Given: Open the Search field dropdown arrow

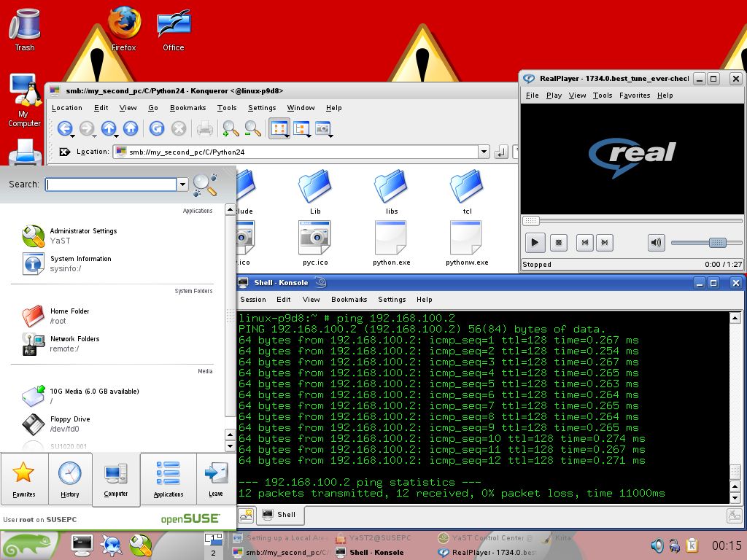Looking at the screenshot, I should [182, 185].
